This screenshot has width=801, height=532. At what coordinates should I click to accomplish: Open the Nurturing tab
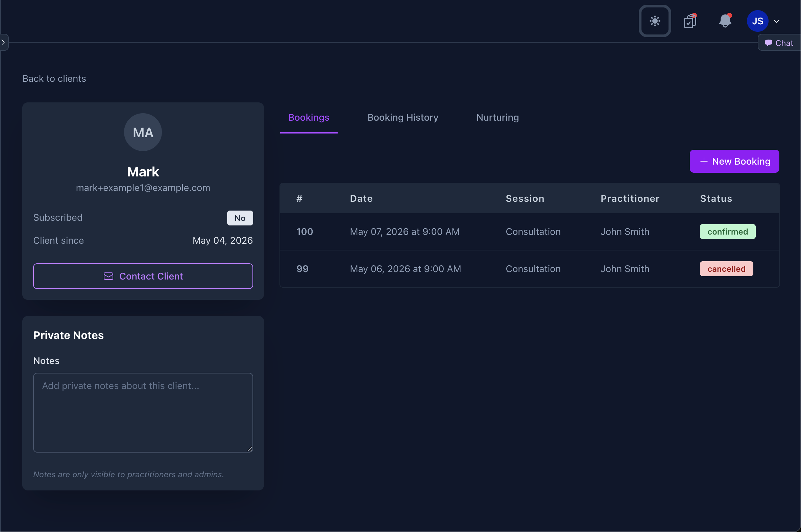tap(497, 117)
